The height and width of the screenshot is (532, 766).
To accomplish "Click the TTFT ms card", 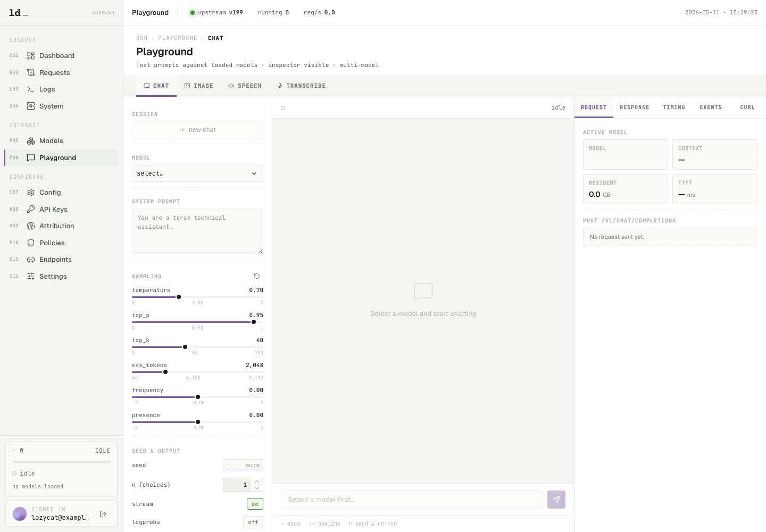I will coord(715,189).
